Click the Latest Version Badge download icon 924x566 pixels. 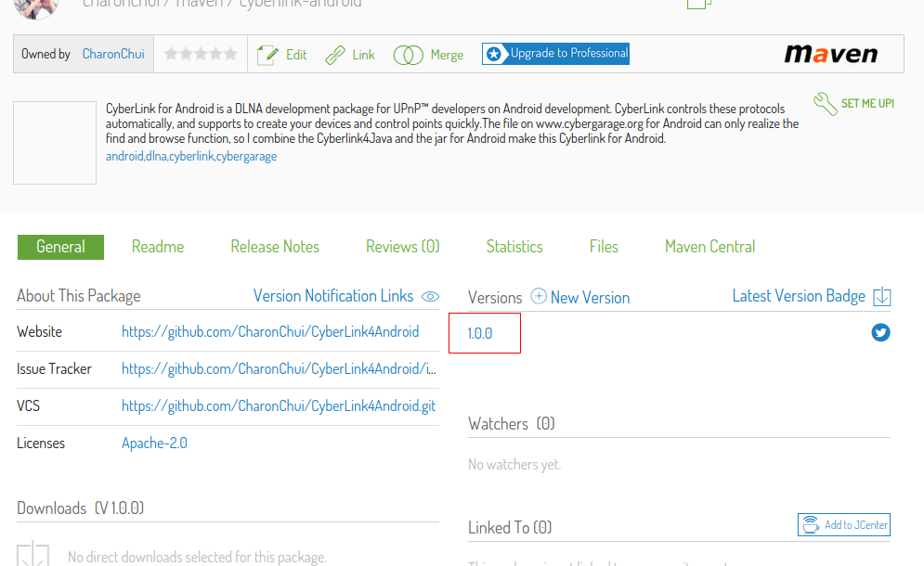click(x=881, y=296)
